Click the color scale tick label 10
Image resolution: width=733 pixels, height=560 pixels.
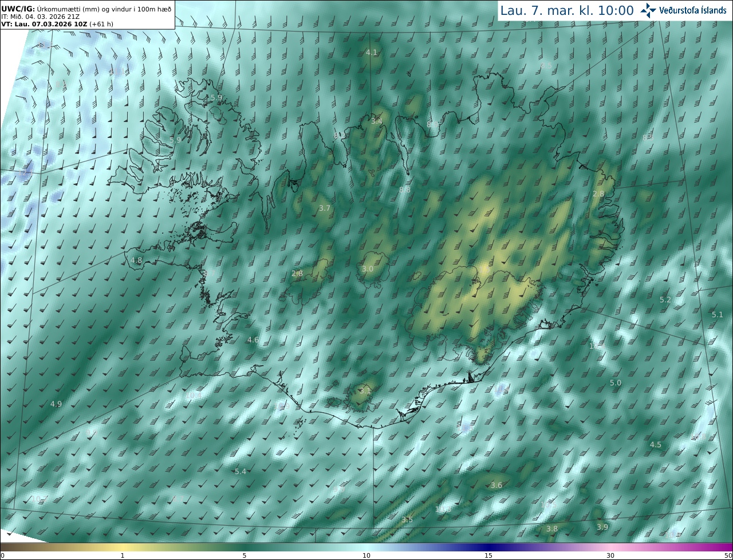point(366,556)
